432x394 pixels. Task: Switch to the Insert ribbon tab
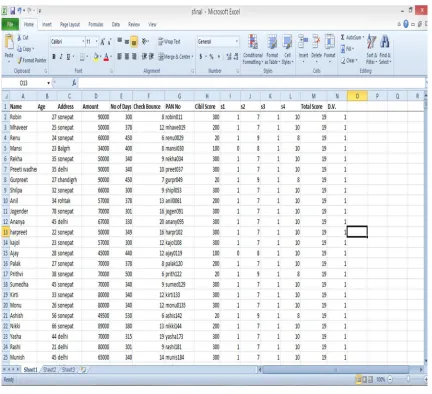[47, 24]
